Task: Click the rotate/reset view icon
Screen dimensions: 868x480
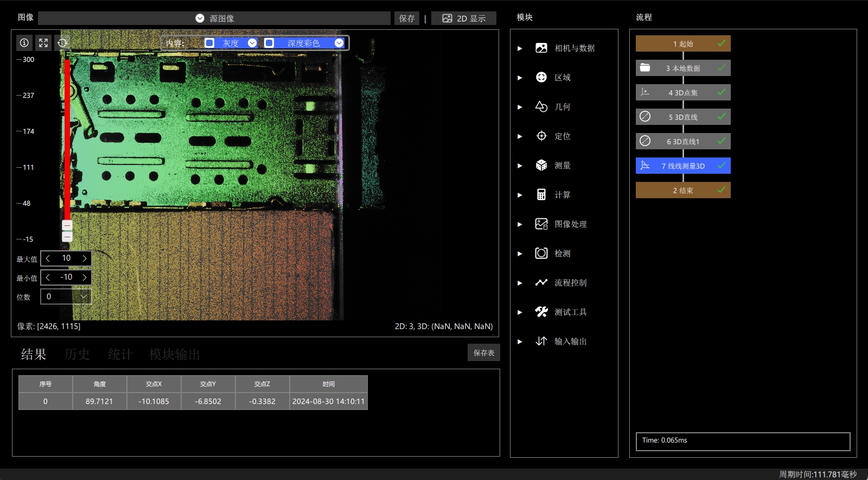Action: [62, 43]
